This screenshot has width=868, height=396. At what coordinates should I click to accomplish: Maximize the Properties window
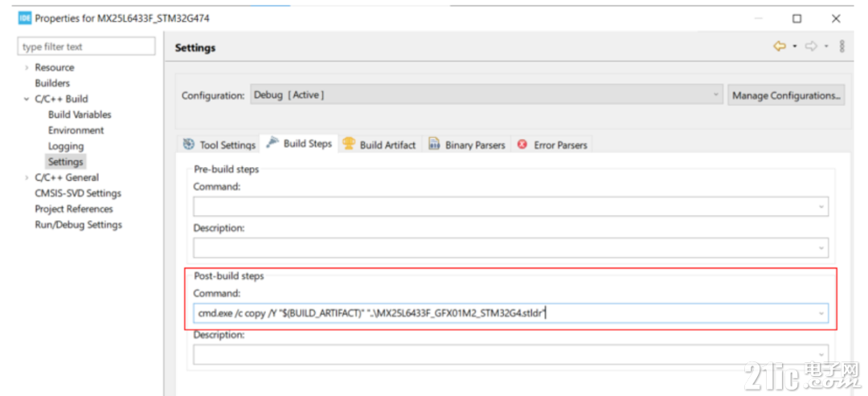click(x=796, y=18)
